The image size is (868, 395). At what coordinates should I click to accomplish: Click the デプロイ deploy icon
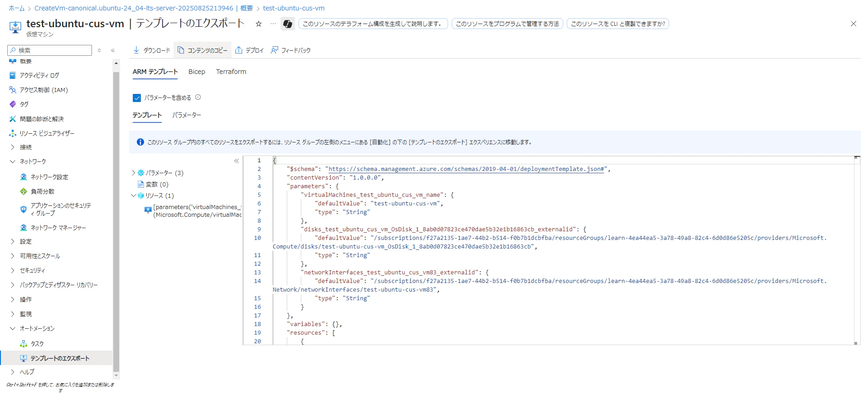click(x=239, y=50)
